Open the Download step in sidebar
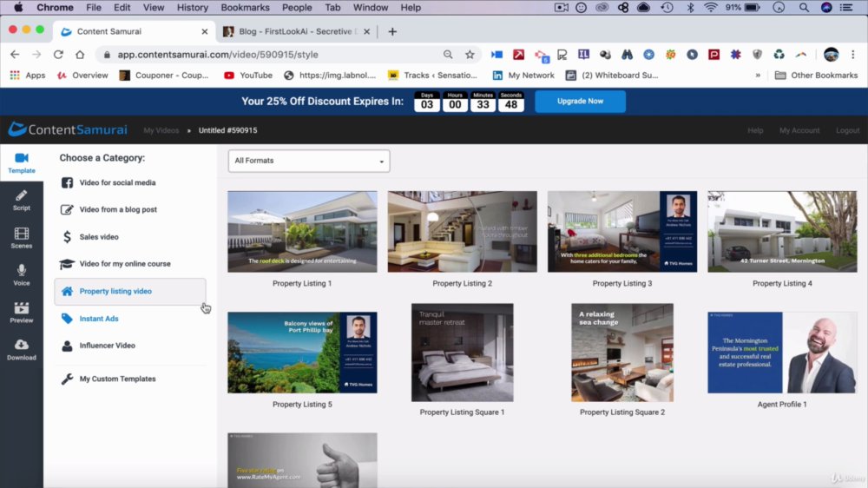 point(22,350)
